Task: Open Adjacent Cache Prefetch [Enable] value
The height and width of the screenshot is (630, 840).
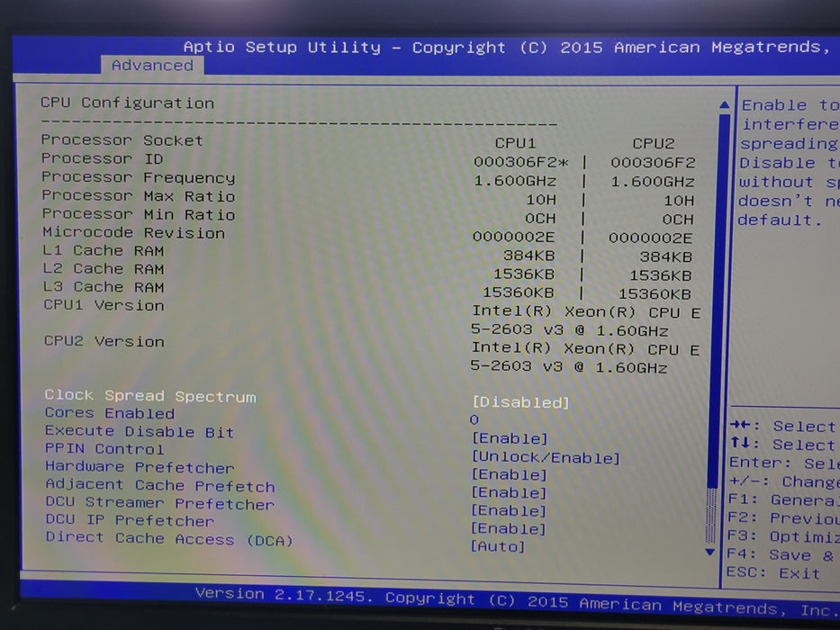Action: 509,492
